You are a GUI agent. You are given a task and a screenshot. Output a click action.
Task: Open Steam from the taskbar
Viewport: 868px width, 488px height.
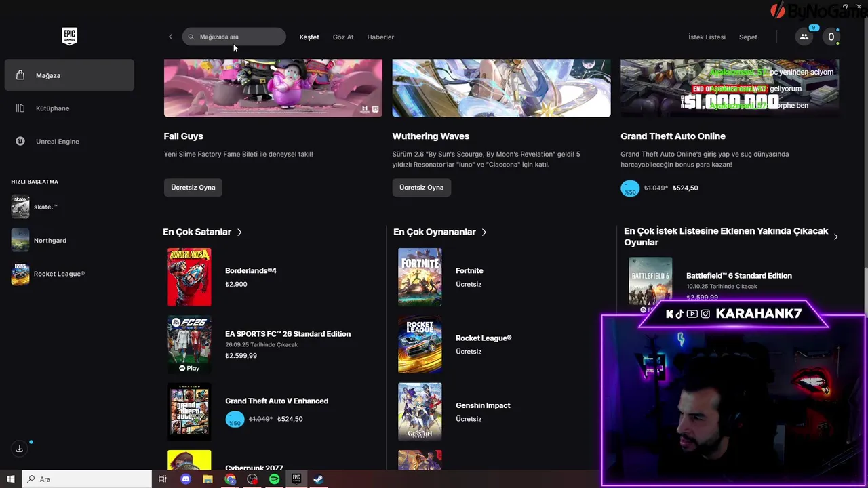coord(317,479)
